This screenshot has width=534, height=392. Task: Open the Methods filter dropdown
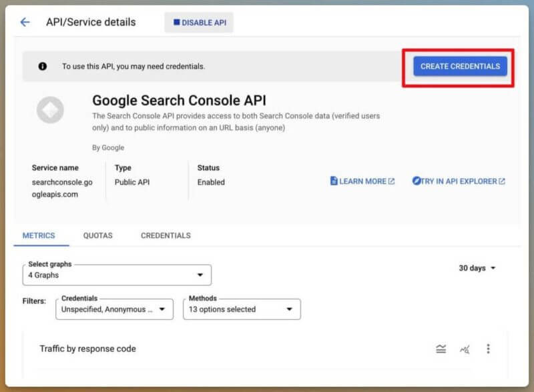pos(242,309)
